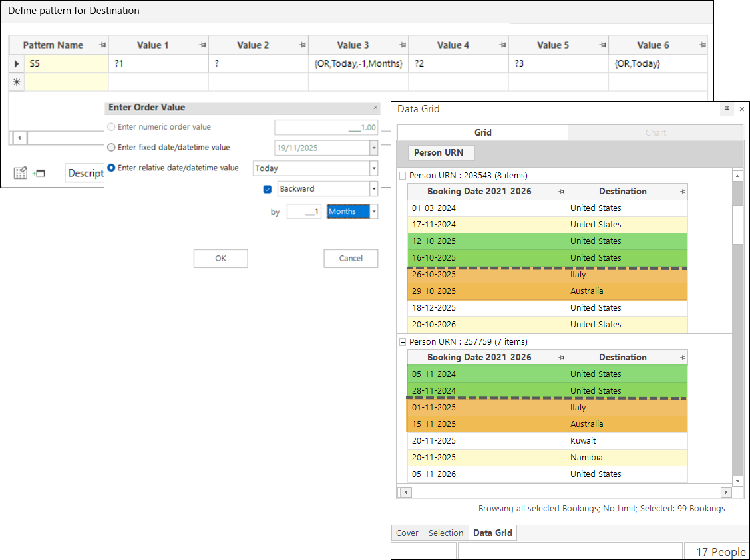Click the pin icon on Value 1 column
The image size is (750, 560).
[202, 45]
